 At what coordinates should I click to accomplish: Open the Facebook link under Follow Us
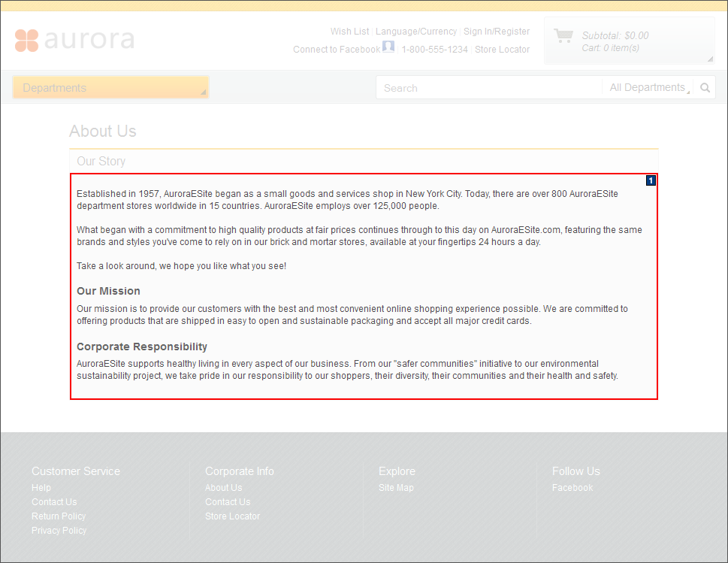[572, 487]
